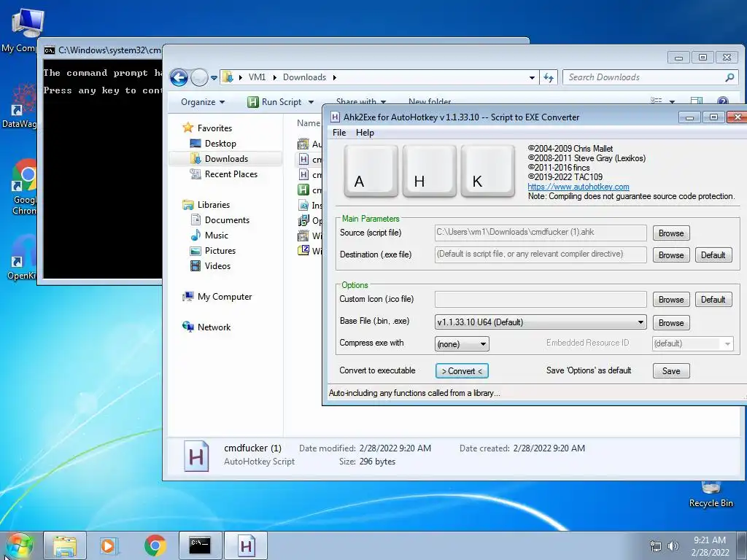Browse for a custom icon file
Screen dimensions: 747x560
671,300
